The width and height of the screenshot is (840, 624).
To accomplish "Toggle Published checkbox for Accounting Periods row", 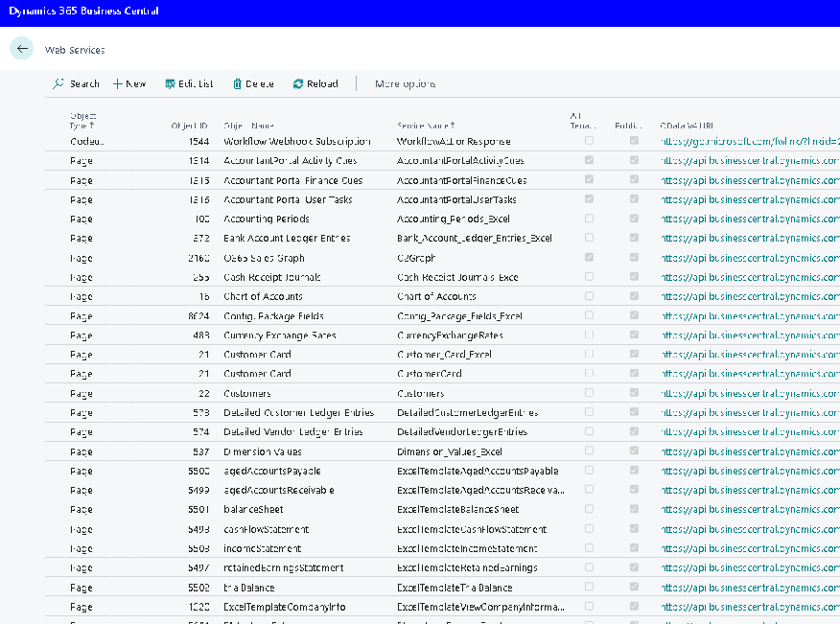I will (x=634, y=219).
